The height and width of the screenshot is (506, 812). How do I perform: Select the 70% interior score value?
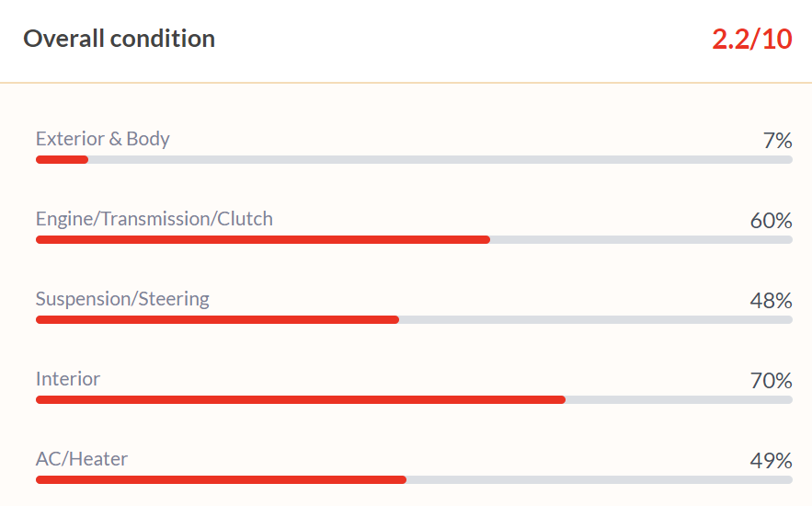pos(772,381)
